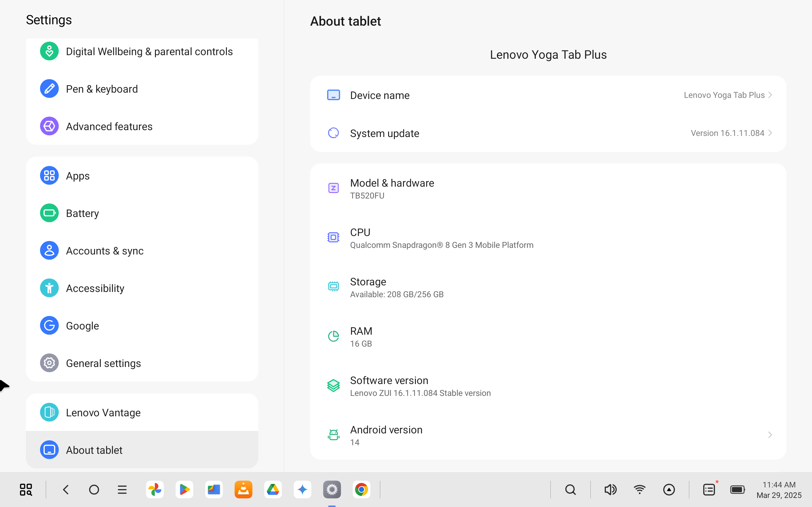Tap the clock showing 11:44 AM
Screen dimensions: 812x507
click(x=779, y=485)
